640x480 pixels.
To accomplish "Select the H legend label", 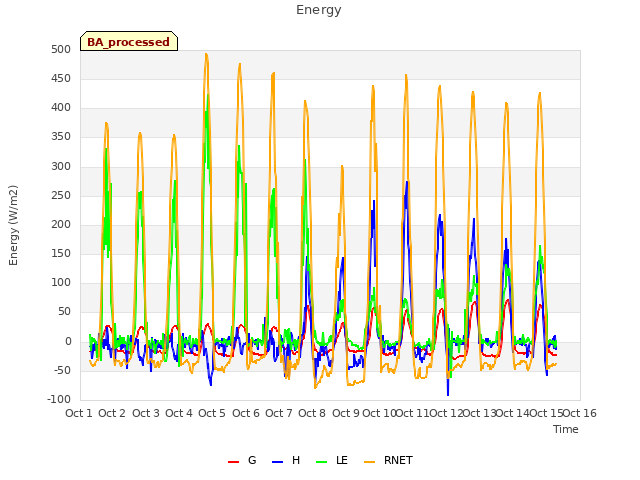I will [296, 460].
